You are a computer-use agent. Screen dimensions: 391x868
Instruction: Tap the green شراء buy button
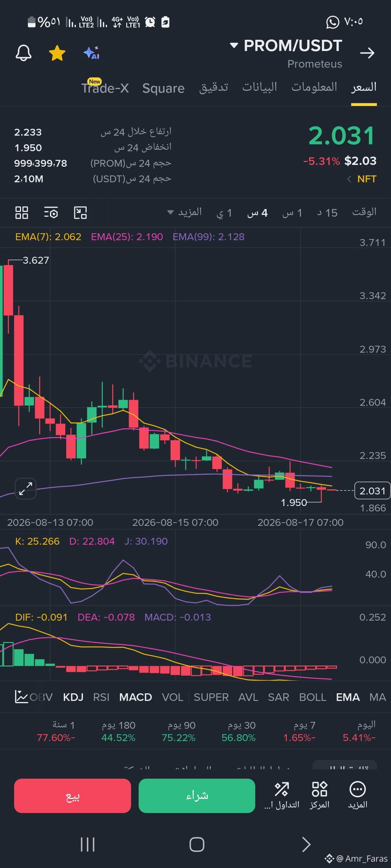[x=197, y=796]
